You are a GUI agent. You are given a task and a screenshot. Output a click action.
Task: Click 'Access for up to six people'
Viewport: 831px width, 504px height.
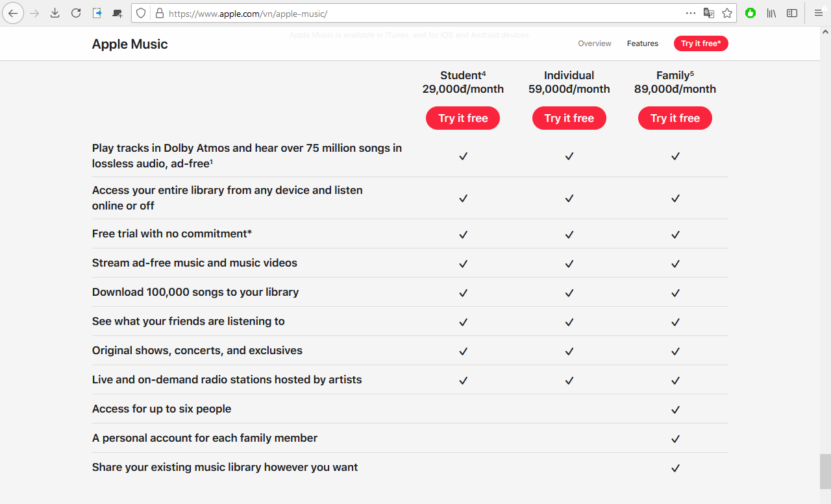pos(162,409)
